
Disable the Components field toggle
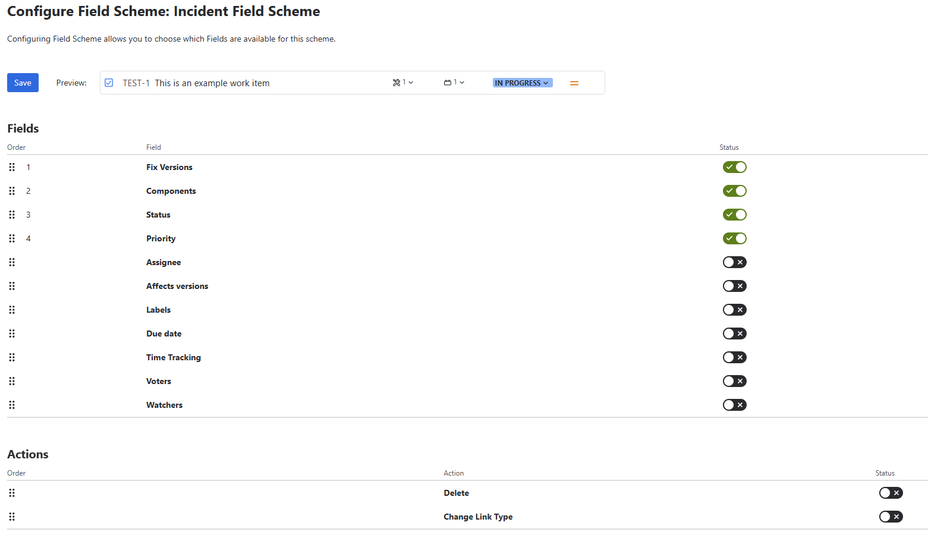point(735,191)
